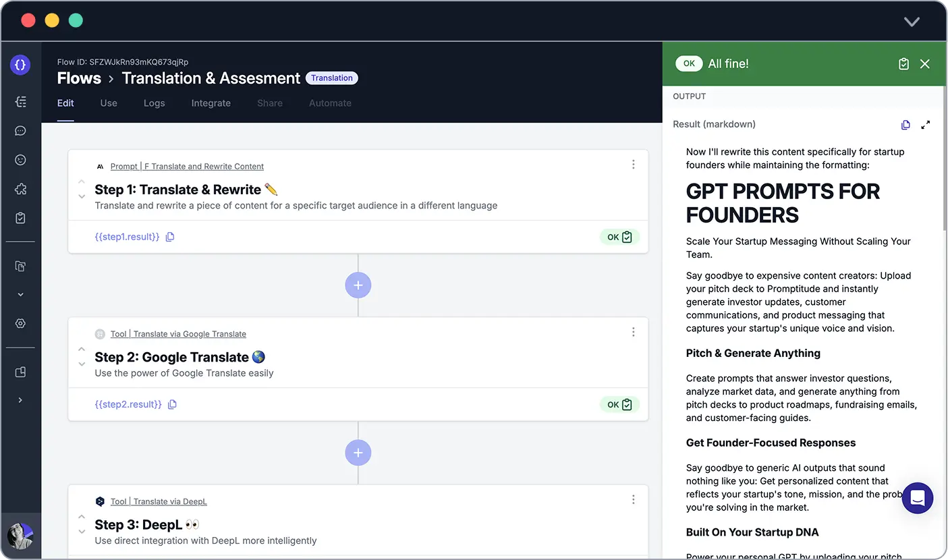Image resolution: width=948 pixels, height=560 pixels.
Task: Open the sidebar panel layout icon
Action: tap(20, 372)
